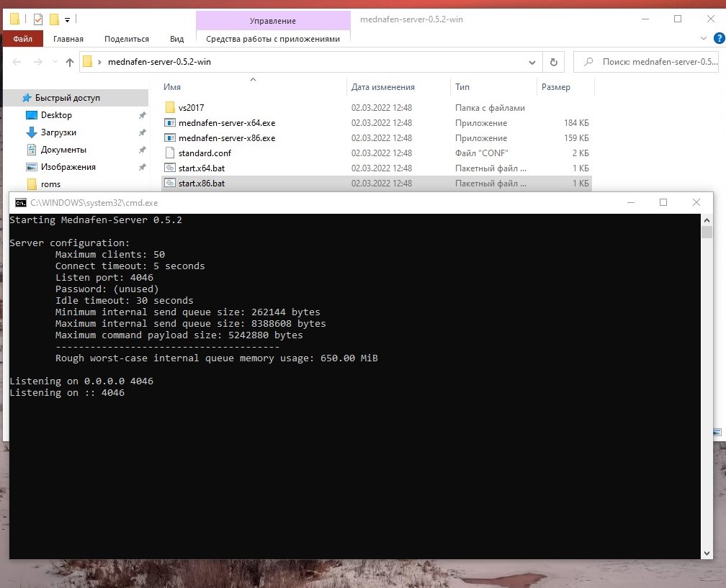726x588 pixels.
Task: Click the cmd.exe window title bar icon
Action: (x=20, y=203)
